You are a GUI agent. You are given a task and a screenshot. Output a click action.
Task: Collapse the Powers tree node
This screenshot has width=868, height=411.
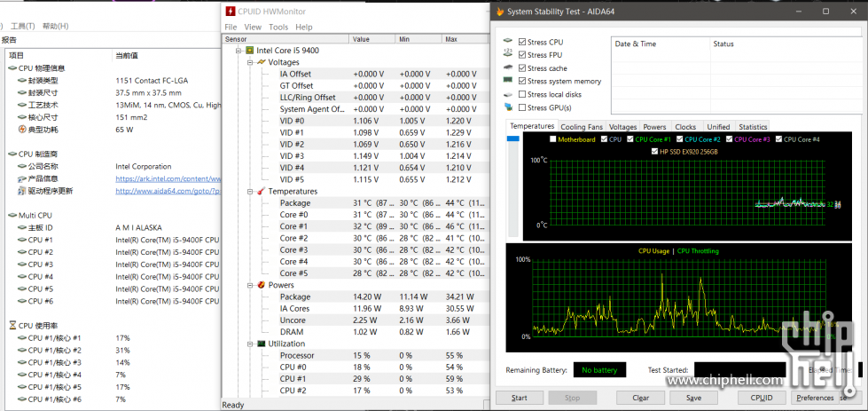coord(250,285)
